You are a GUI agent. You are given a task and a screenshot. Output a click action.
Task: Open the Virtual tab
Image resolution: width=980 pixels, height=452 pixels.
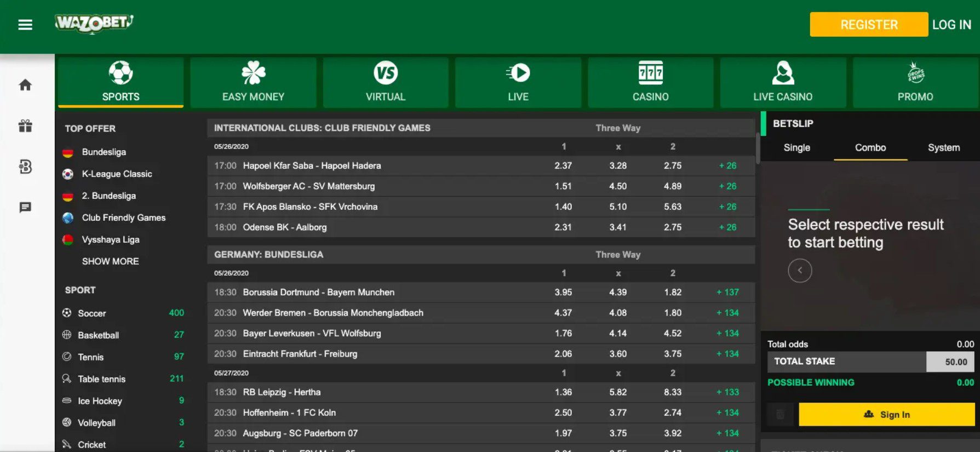pos(386,83)
